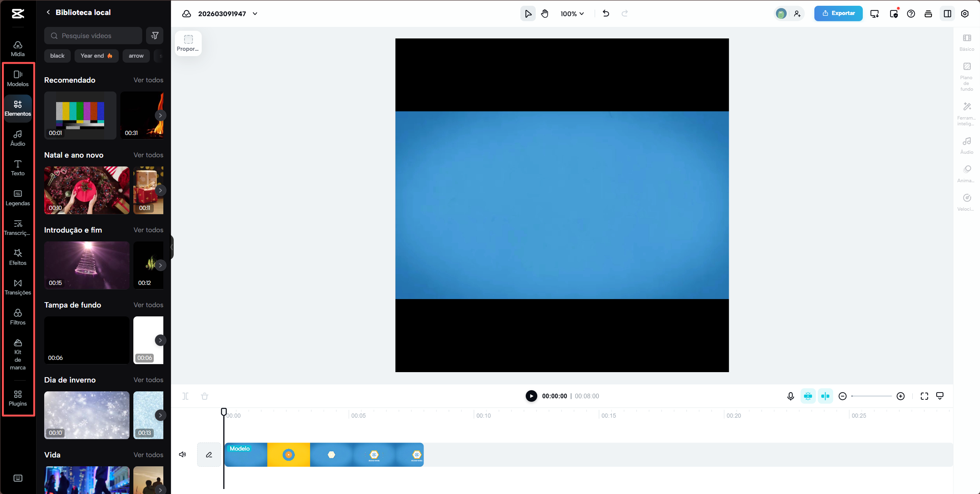Toggle the panel layout split view

click(x=947, y=14)
